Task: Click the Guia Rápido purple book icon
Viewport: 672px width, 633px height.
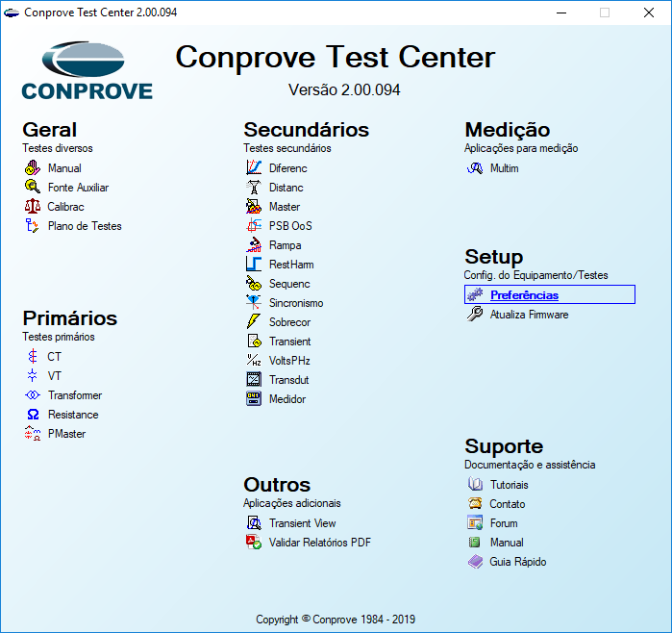Action: [x=475, y=562]
